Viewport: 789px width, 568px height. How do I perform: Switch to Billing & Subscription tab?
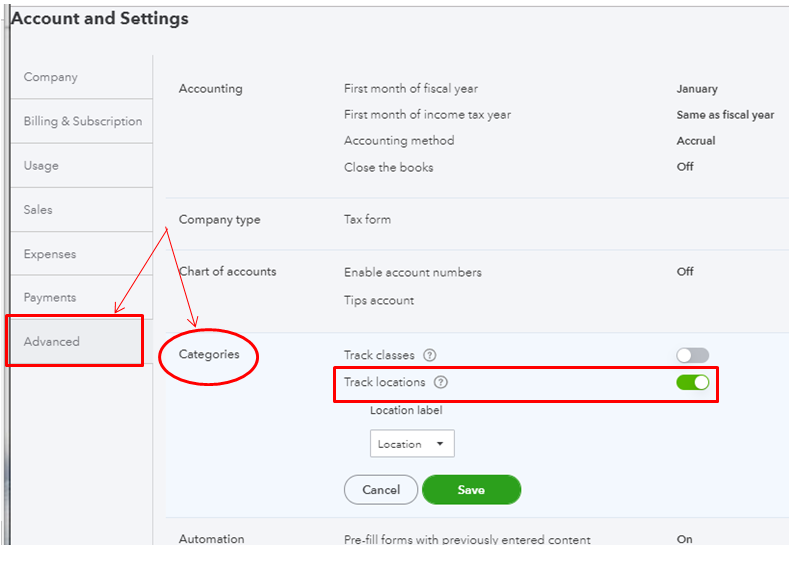pos(83,121)
